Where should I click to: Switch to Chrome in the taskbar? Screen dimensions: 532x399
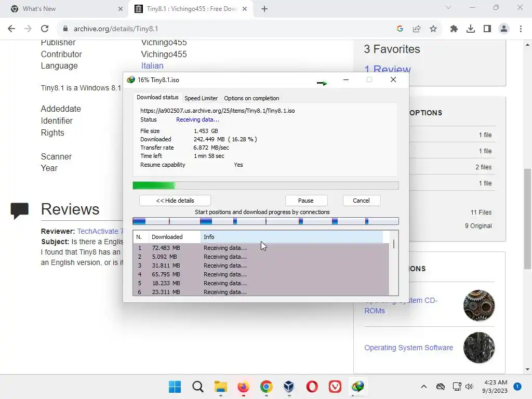(267, 387)
